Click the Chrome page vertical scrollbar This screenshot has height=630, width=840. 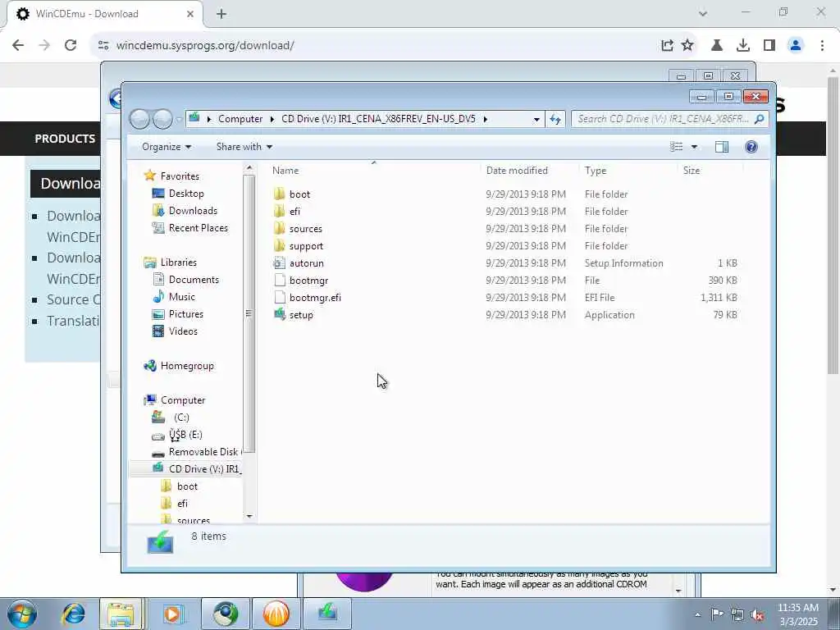pyautogui.click(x=833, y=225)
